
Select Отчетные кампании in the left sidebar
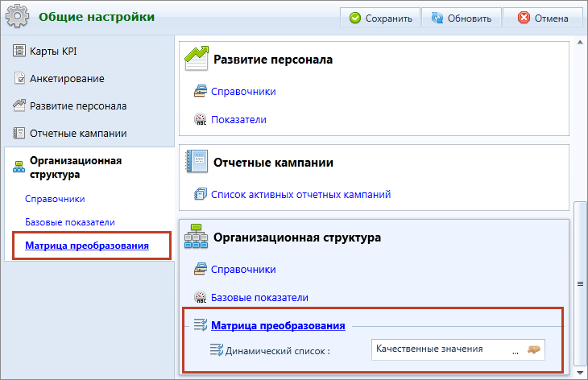tap(78, 134)
